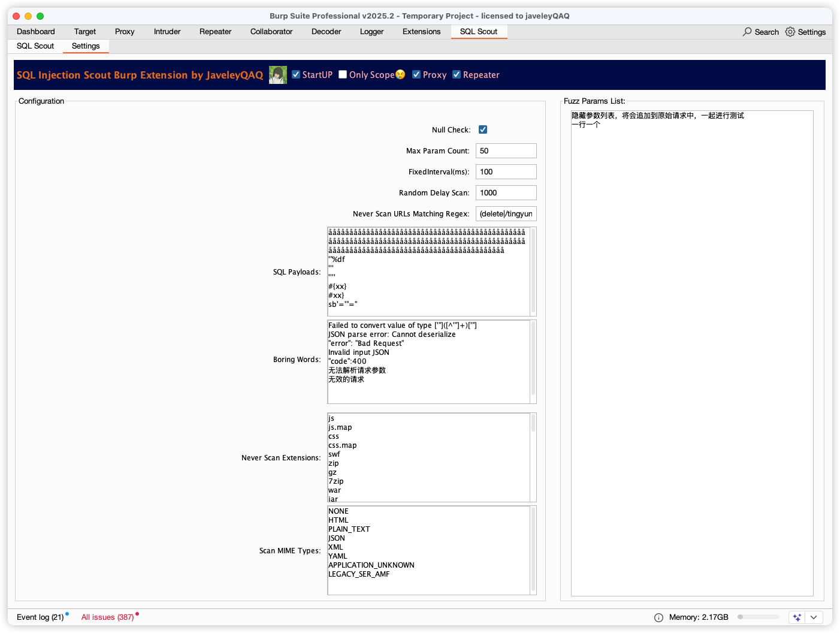Toggle the Repeater checkbox in header
840x633 pixels.
click(x=457, y=74)
